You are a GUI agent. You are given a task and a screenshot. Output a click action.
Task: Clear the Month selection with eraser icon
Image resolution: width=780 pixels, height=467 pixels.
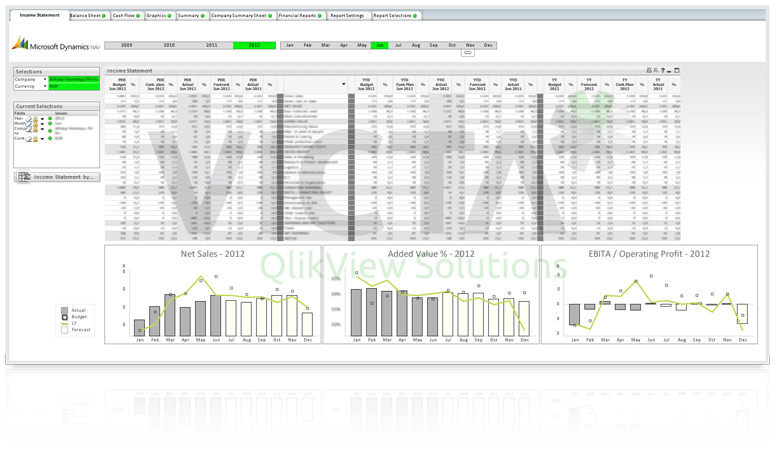tap(29, 124)
